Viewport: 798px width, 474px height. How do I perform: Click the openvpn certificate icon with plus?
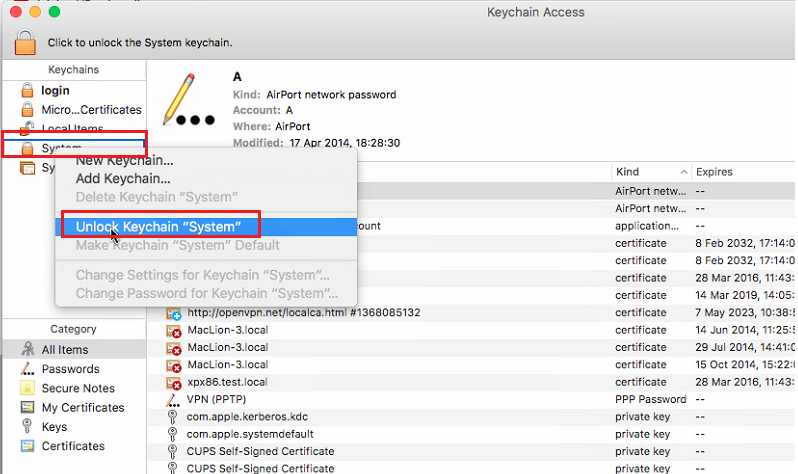click(173, 314)
